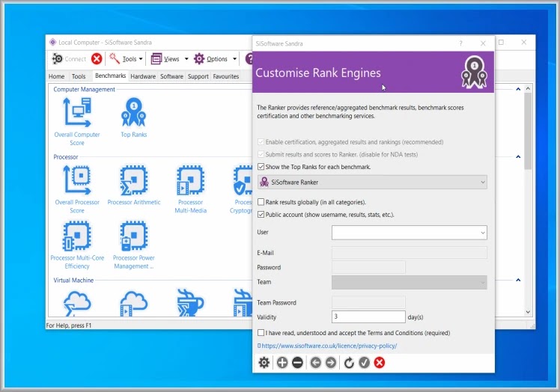This screenshot has height=392, width=560.
Task: Uncheck Show the Top Ranks for each benchmark
Action: pos(261,167)
